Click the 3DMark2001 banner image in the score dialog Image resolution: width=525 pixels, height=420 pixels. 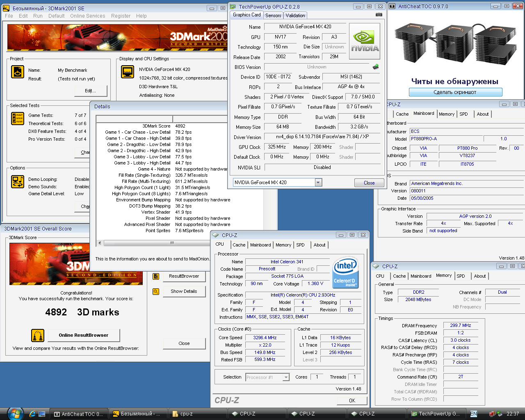(76, 264)
